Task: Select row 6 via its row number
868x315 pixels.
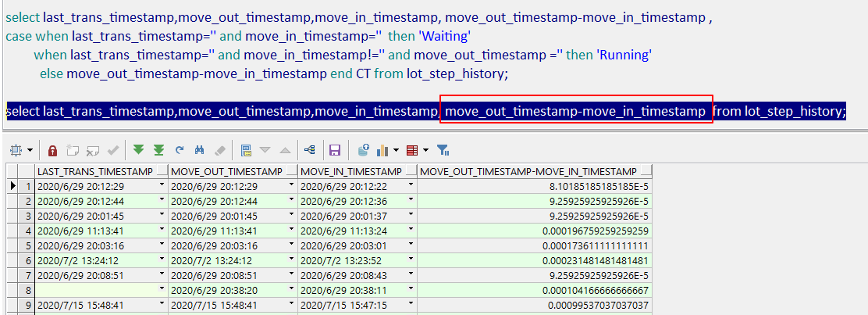Action: tap(26, 260)
